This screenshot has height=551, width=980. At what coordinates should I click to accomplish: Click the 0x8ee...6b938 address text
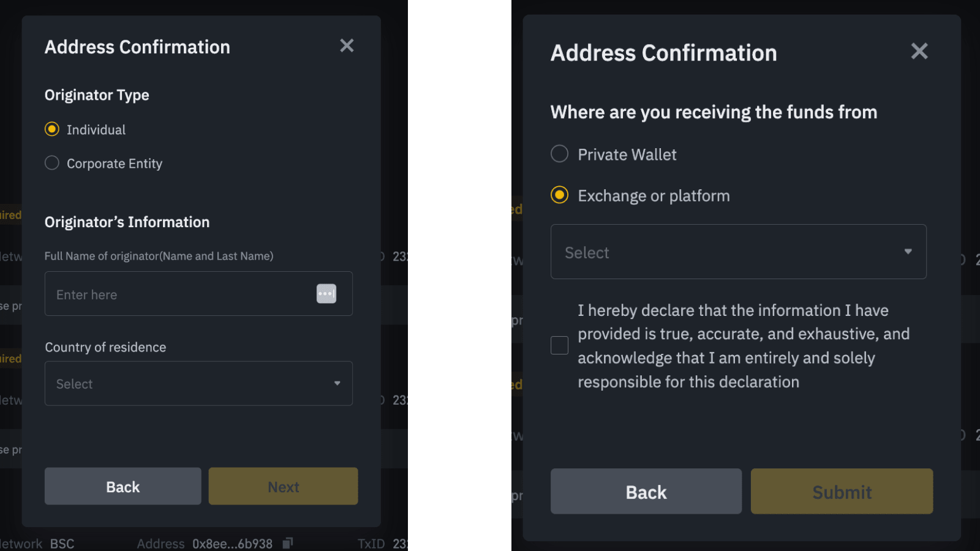click(232, 544)
